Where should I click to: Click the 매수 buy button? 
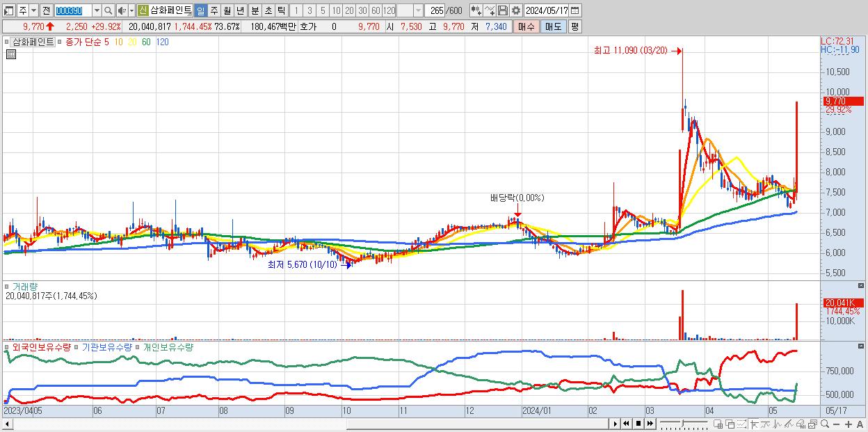pos(527,26)
